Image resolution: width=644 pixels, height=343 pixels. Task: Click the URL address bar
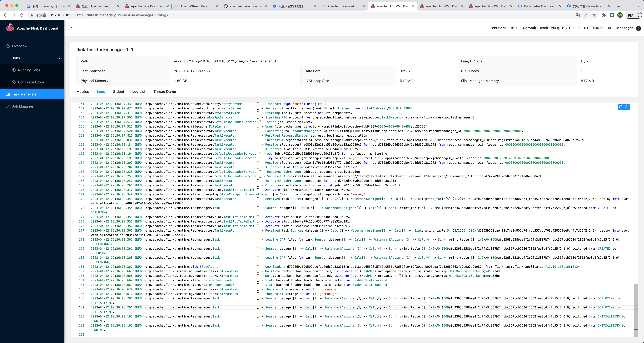coord(300,15)
